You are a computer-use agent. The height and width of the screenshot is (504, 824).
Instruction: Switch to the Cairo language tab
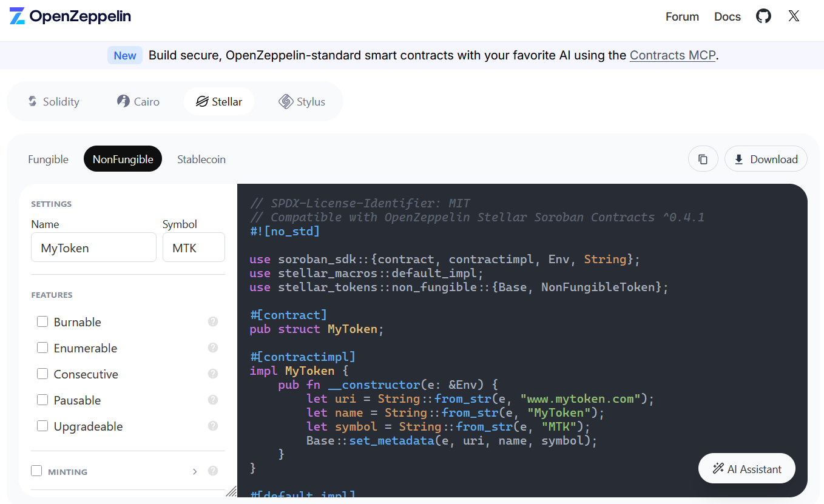pyautogui.click(x=138, y=101)
